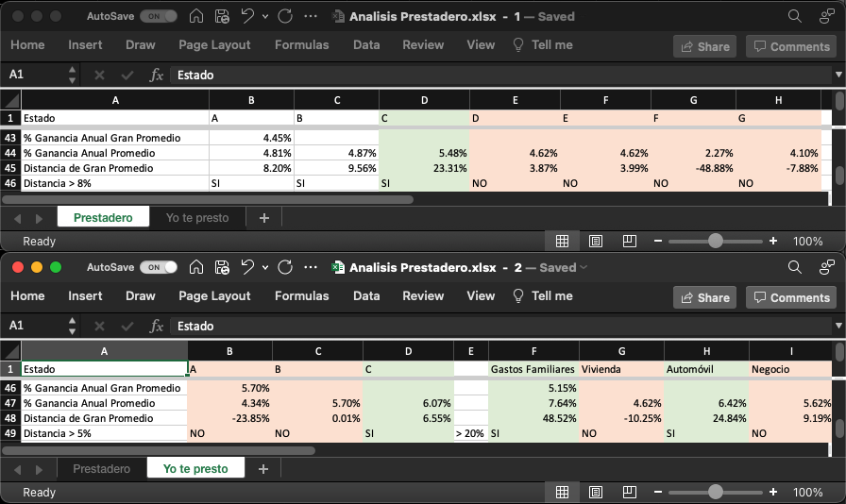Click Gastos Familiares cell
Screen dimensions: 846x504
[x=534, y=369]
